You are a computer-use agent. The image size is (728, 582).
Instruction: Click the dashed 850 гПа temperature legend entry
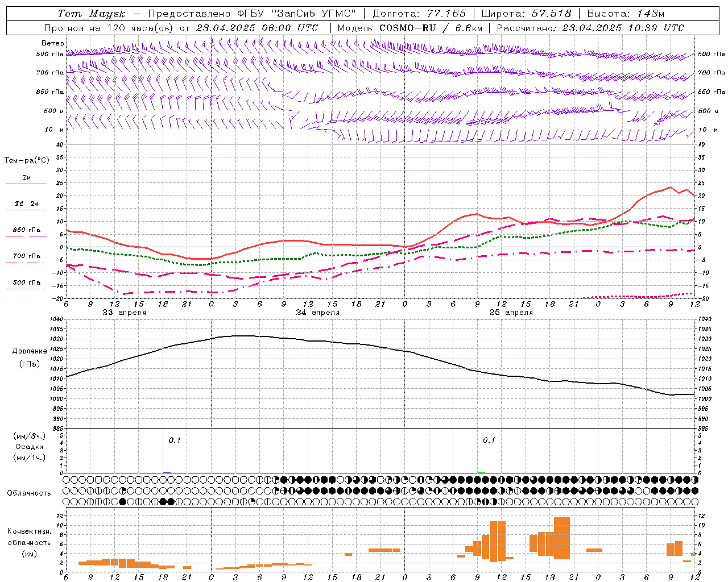pos(26,230)
